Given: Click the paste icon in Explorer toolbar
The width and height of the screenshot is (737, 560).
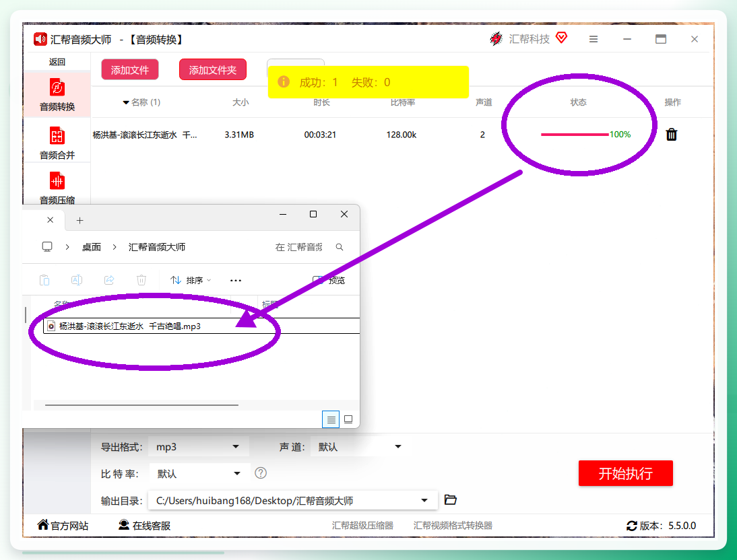Looking at the screenshot, I should pyautogui.click(x=44, y=280).
